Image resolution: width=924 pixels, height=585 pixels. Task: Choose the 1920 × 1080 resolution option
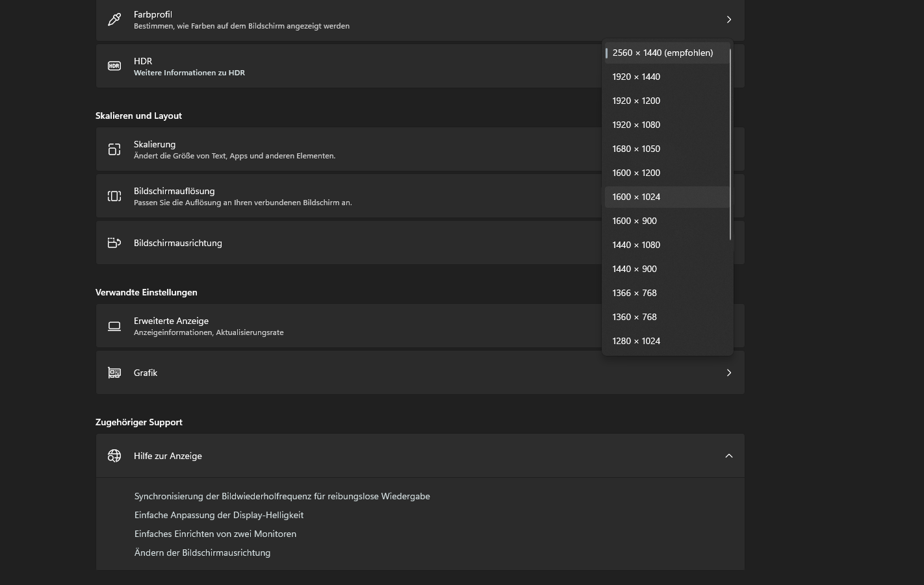click(x=636, y=125)
